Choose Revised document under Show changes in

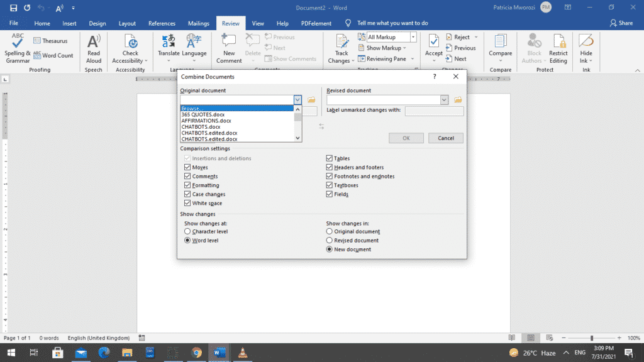click(329, 241)
